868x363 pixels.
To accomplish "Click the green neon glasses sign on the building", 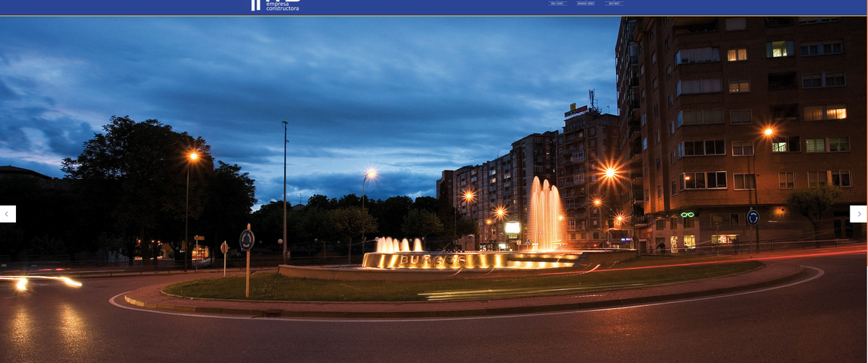I will coord(688,214).
